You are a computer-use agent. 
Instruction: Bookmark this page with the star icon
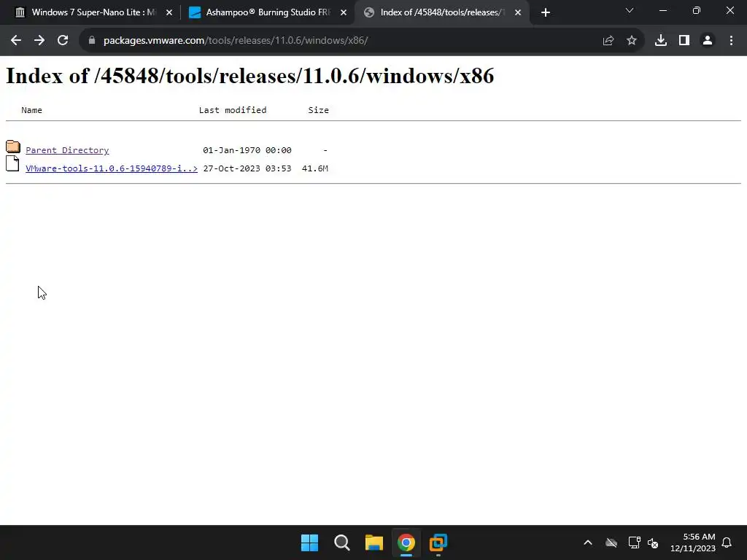click(x=632, y=41)
